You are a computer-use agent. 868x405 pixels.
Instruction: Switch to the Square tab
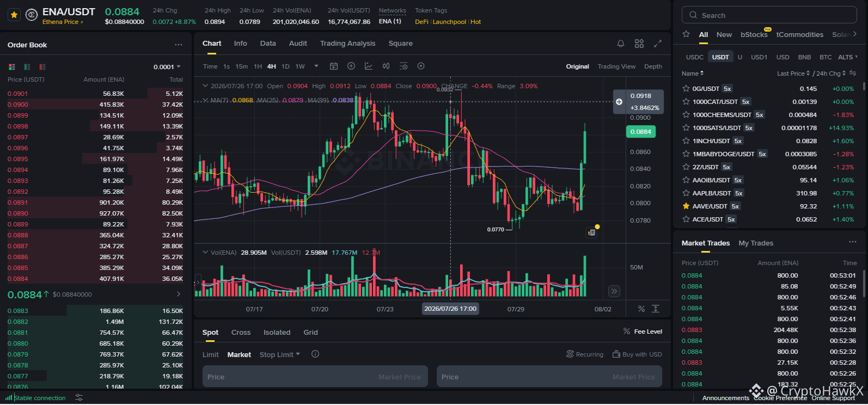tap(400, 44)
